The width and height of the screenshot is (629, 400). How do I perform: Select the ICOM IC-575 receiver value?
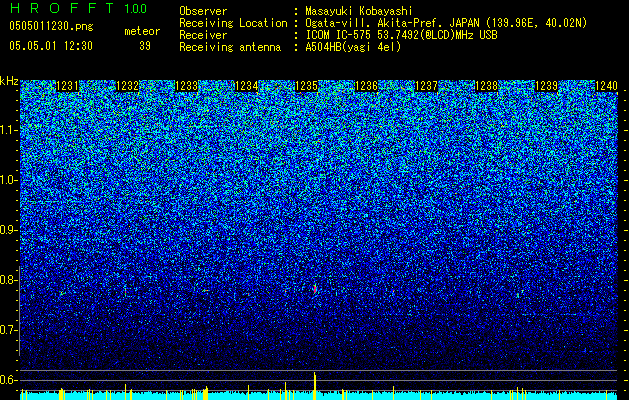tap(401, 35)
